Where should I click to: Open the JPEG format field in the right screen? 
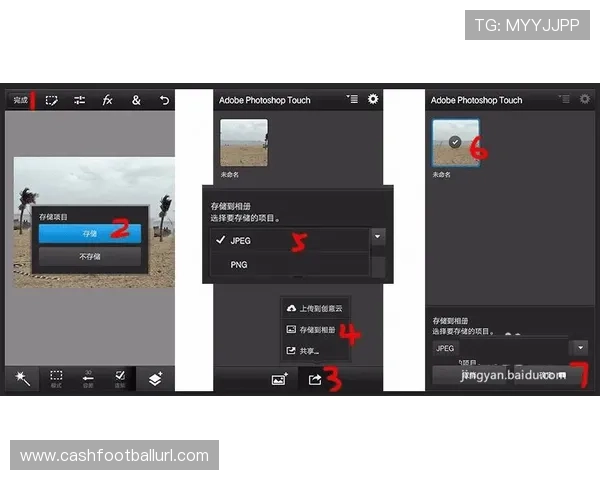[500, 348]
